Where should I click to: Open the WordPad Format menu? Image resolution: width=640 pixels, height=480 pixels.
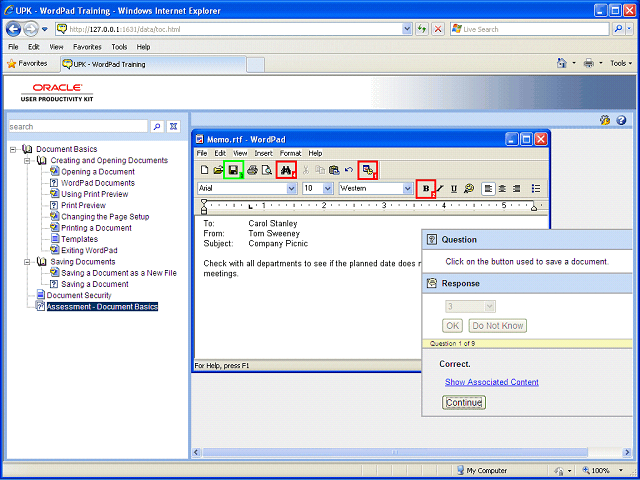290,153
